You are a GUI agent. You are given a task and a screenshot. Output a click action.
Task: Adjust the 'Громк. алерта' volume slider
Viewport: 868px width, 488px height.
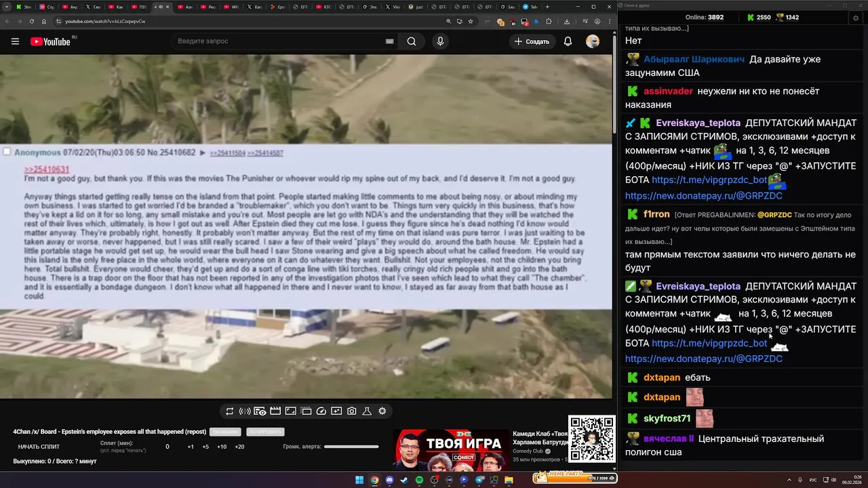click(x=351, y=447)
